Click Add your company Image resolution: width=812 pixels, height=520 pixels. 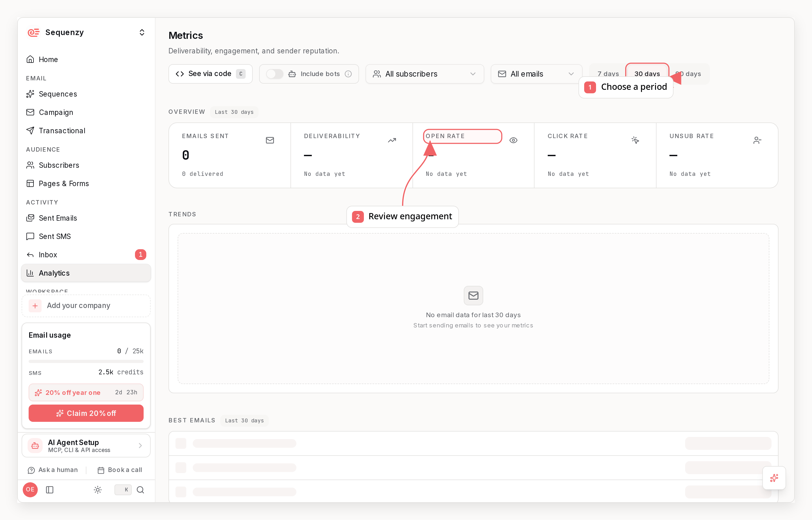click(86, 306)
